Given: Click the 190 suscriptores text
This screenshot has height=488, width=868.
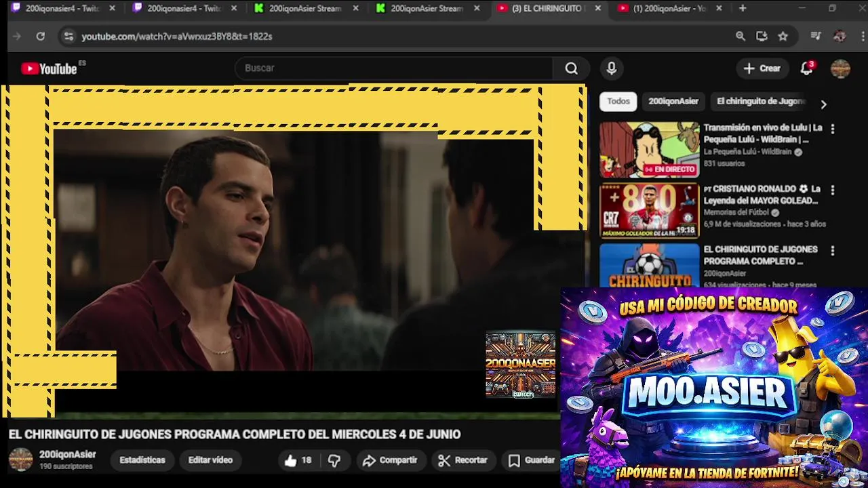Looking at the screenshot, I should pos(66,467).
